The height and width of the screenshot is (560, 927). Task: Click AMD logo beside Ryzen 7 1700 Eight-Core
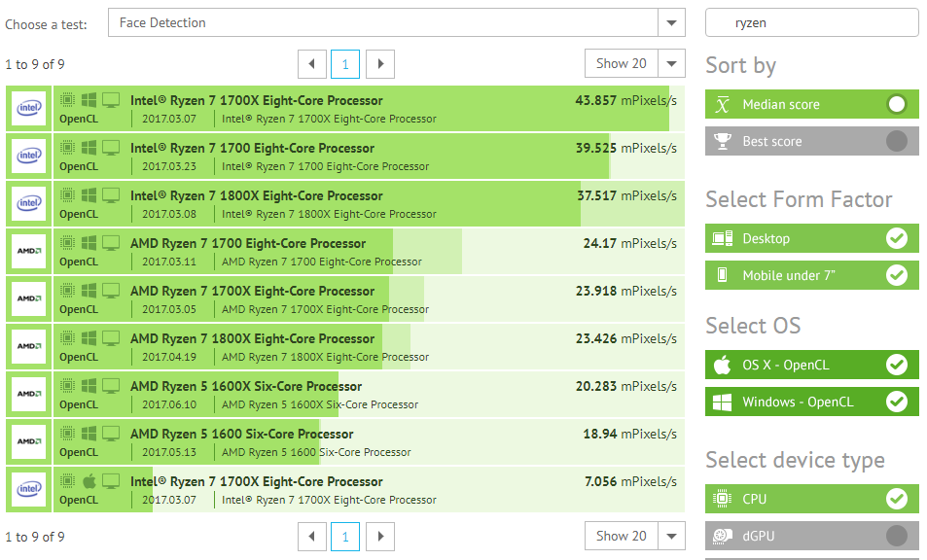click(x=29, y=251)
